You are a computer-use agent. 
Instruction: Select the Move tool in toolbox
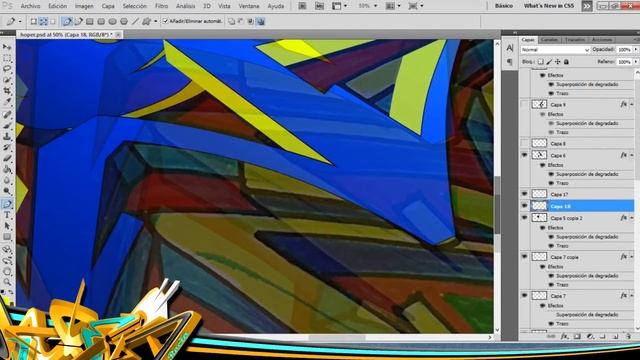(7, 47)
